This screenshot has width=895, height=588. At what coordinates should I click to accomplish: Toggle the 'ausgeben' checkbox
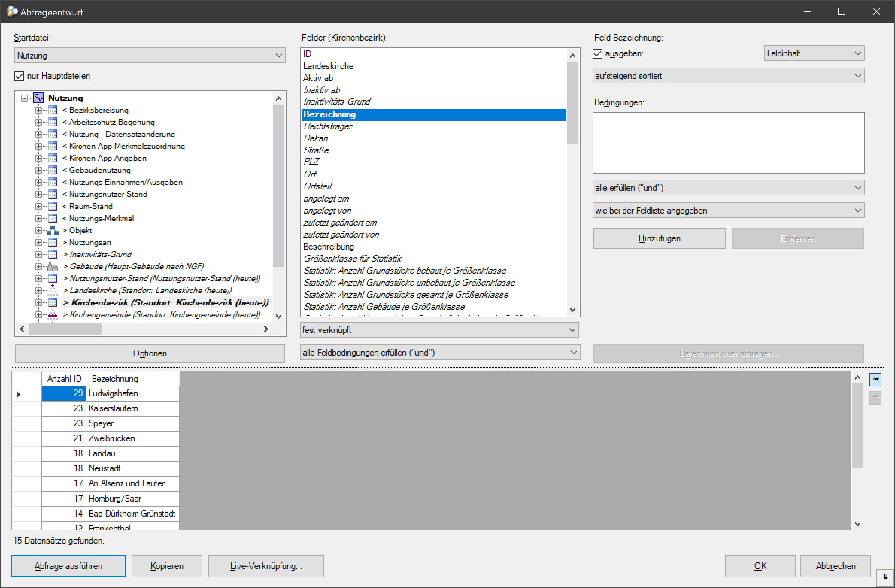598,54
